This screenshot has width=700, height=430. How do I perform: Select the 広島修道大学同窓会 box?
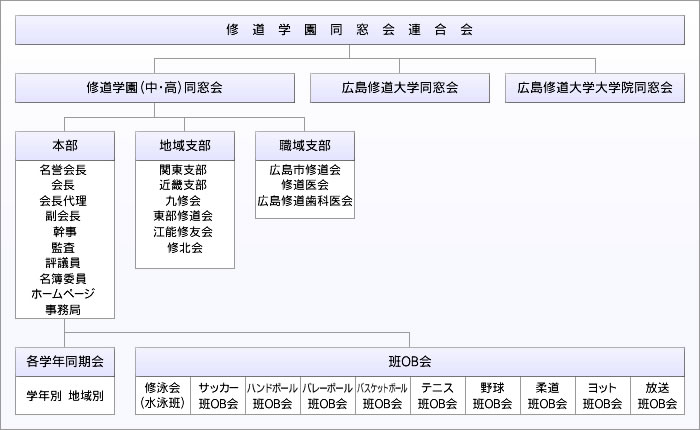(400, 88)
